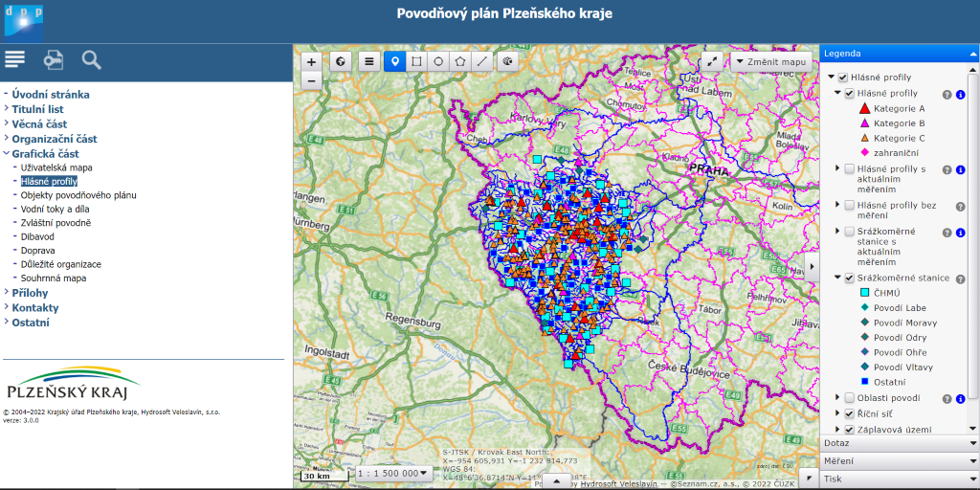Select the rectangle selection tool

click(x=416, y=61)
